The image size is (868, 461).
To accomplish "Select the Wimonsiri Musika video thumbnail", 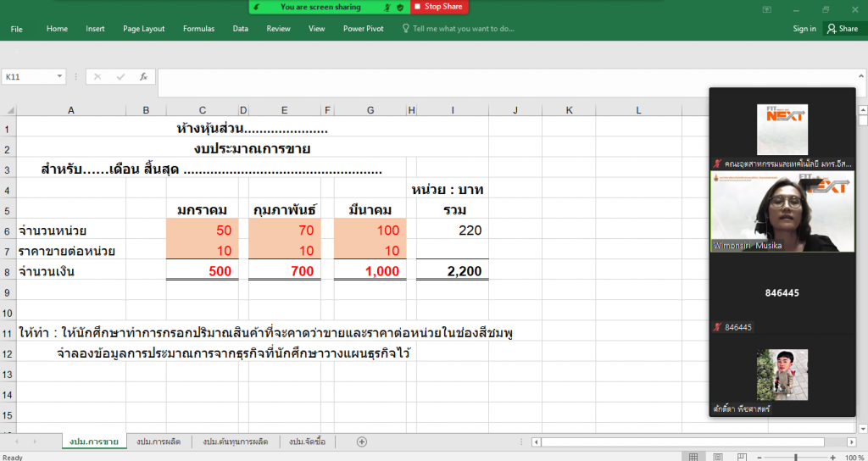I will click(782, 211).
